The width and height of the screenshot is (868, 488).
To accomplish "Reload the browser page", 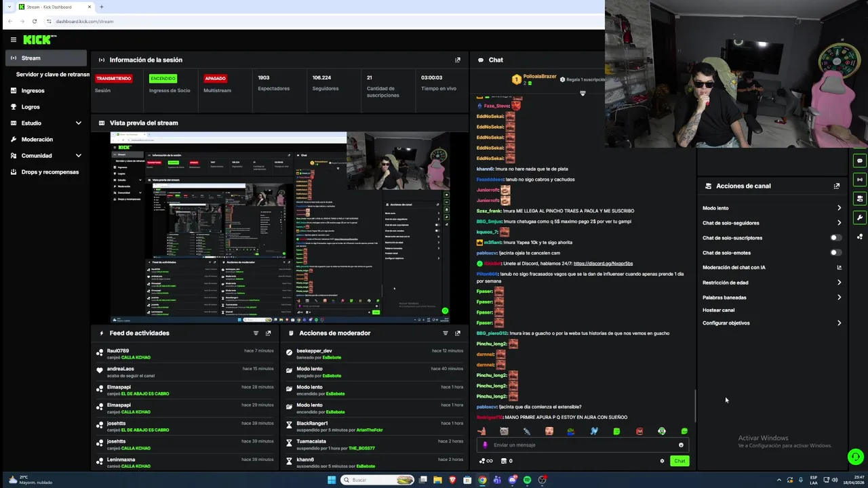I will (34, 21).
